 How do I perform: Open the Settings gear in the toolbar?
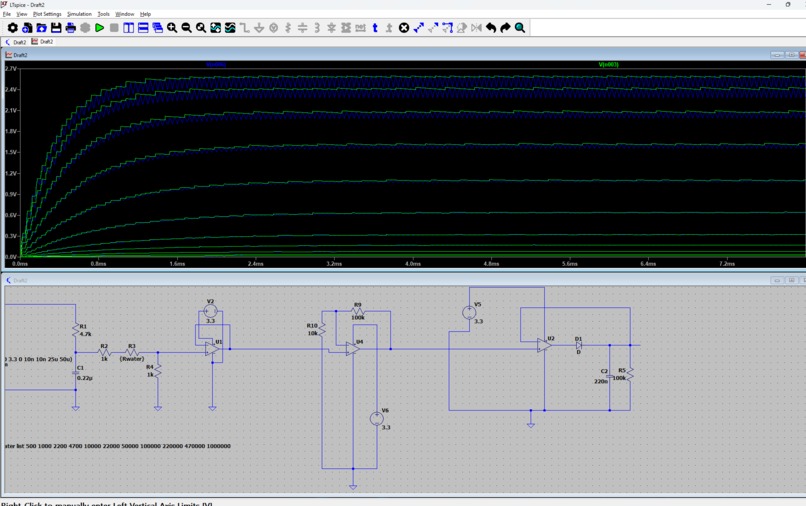tap(12, 28)
